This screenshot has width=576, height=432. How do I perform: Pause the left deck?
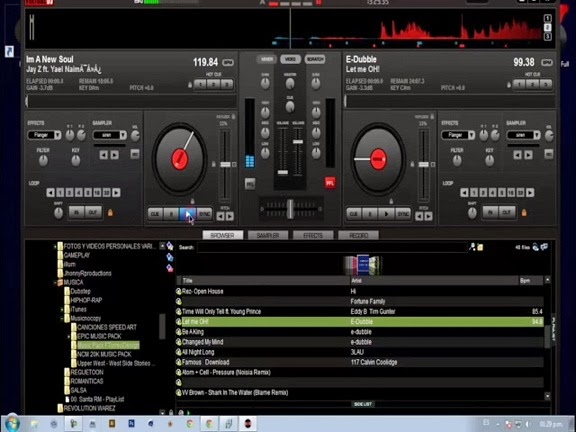click(x=171, y=214)
